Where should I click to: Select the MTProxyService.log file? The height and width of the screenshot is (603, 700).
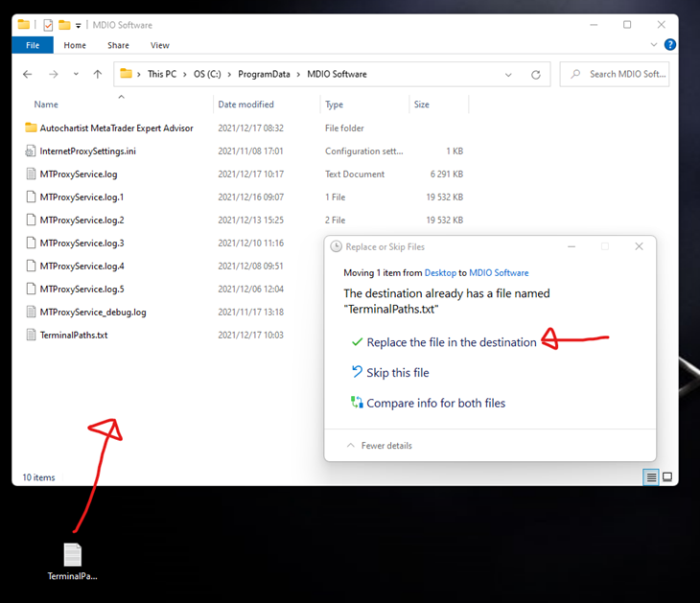click(x=79, y=174)
